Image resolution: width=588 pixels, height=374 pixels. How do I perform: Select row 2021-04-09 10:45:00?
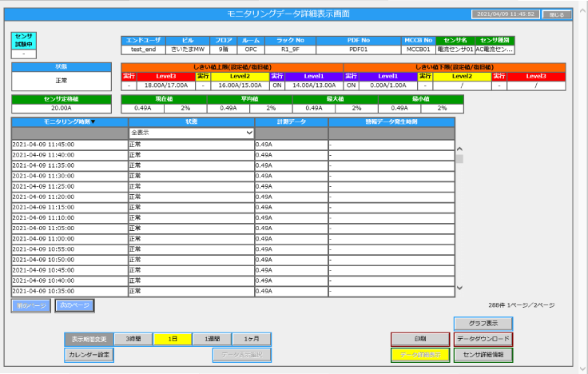[232, 270]
